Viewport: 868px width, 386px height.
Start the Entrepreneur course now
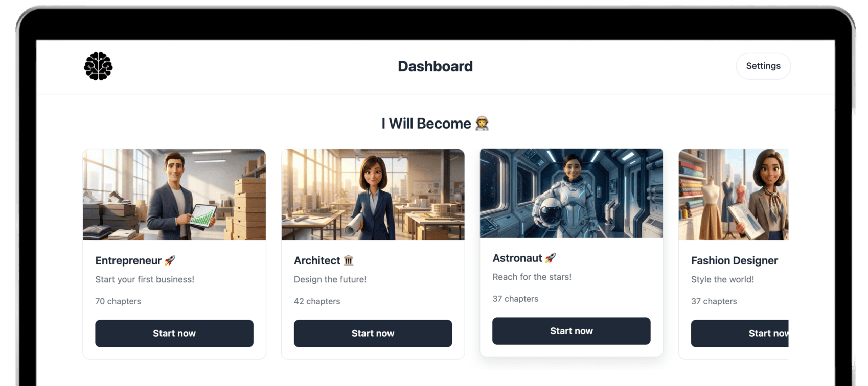[174, 333]
